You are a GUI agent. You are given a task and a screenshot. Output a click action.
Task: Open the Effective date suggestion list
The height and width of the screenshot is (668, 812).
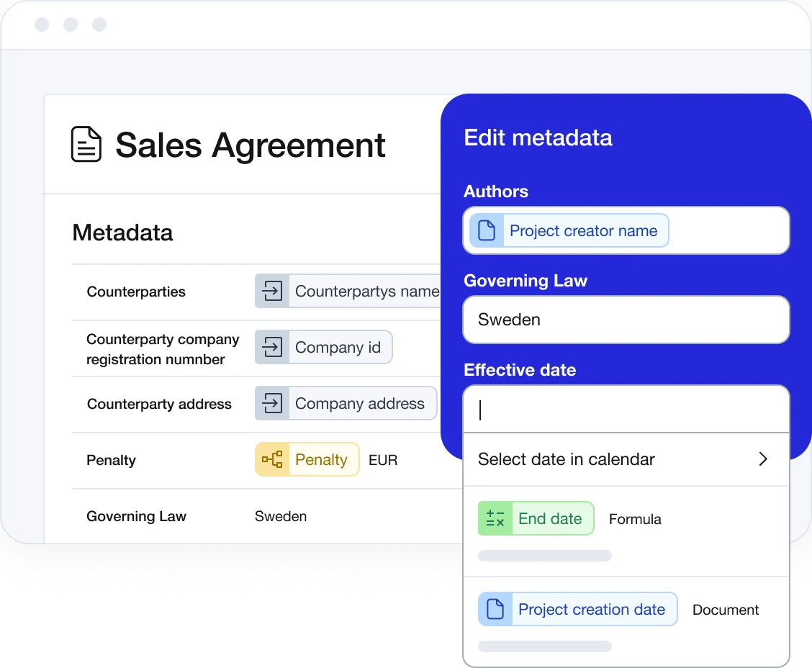626,408
